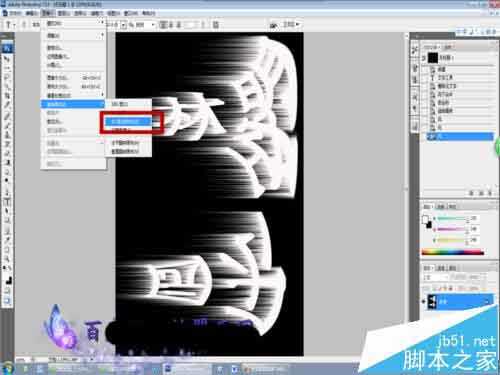Click the left align text icon
500x375 pixels.
163,24
